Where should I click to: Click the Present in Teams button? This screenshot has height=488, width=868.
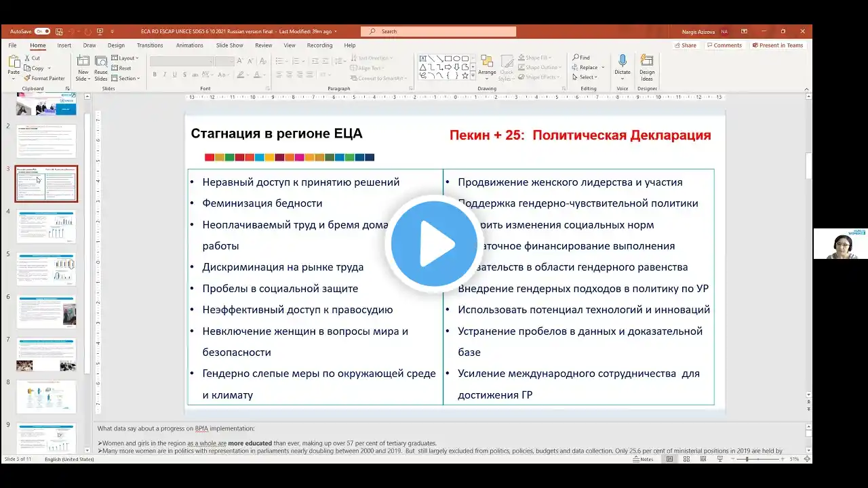click(778, 45)
